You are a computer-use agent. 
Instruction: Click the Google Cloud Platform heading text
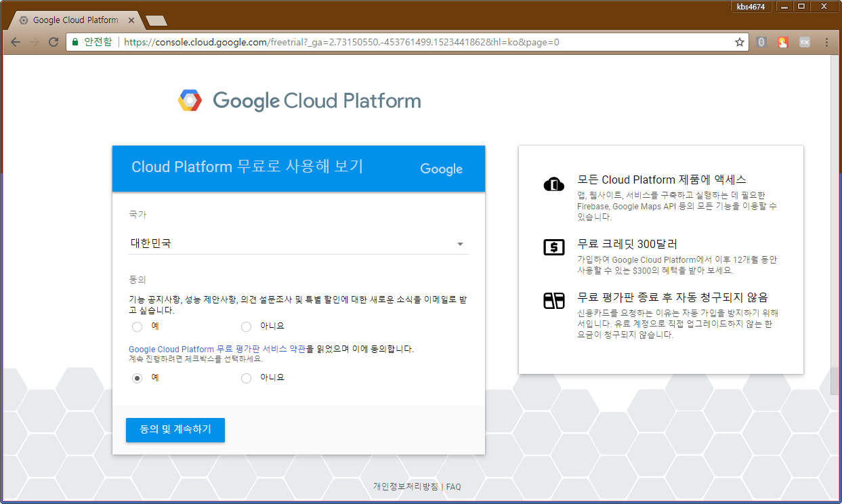point(317,101)
